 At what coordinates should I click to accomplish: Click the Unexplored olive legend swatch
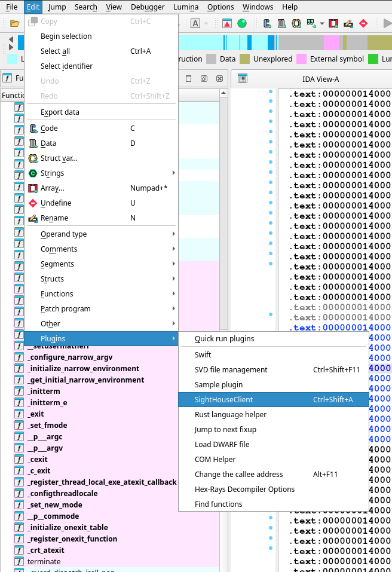(x=244, y=59)
